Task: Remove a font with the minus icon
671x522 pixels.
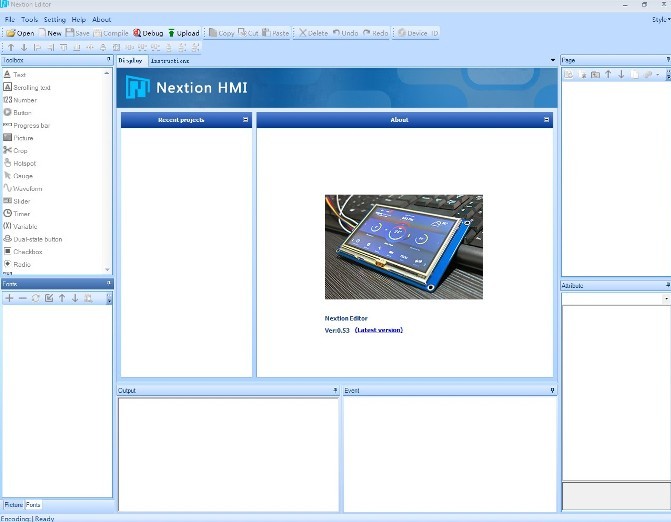Action: 23,298
